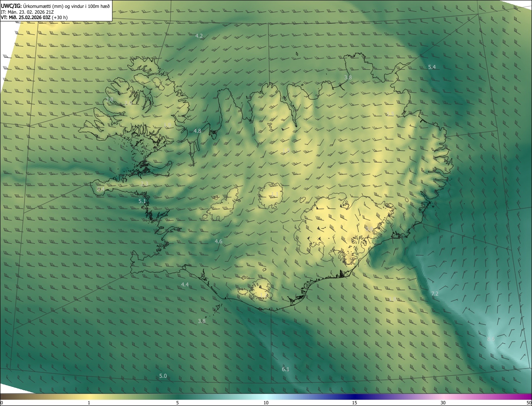Click the 4.6 value label on the map

(219, 242)
